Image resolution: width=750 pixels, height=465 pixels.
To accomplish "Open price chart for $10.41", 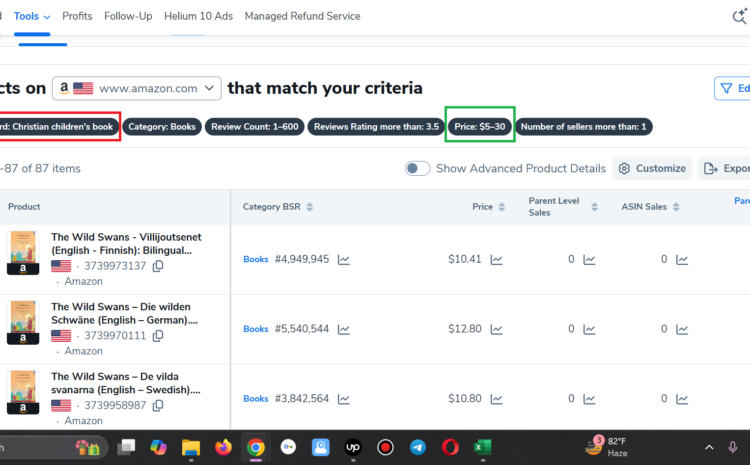I will 496,260.
